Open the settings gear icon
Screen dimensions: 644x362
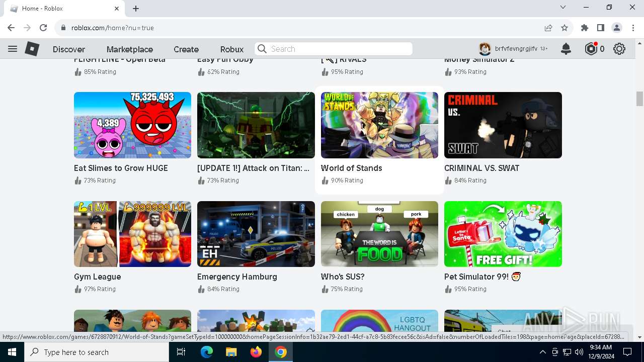point(619,49)
